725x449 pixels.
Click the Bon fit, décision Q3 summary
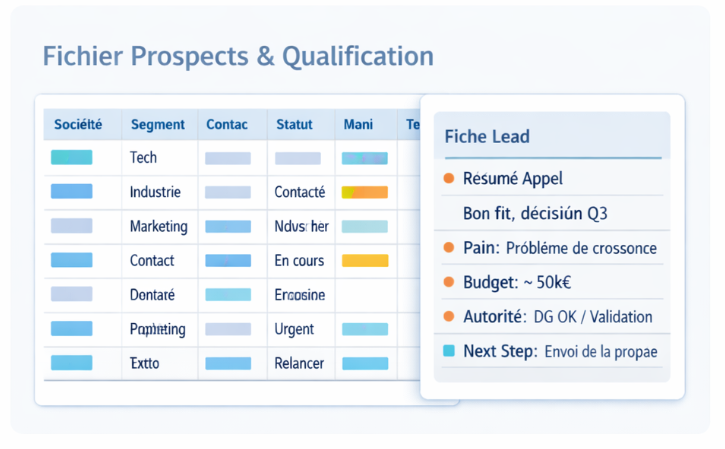(x=536, y=213)
